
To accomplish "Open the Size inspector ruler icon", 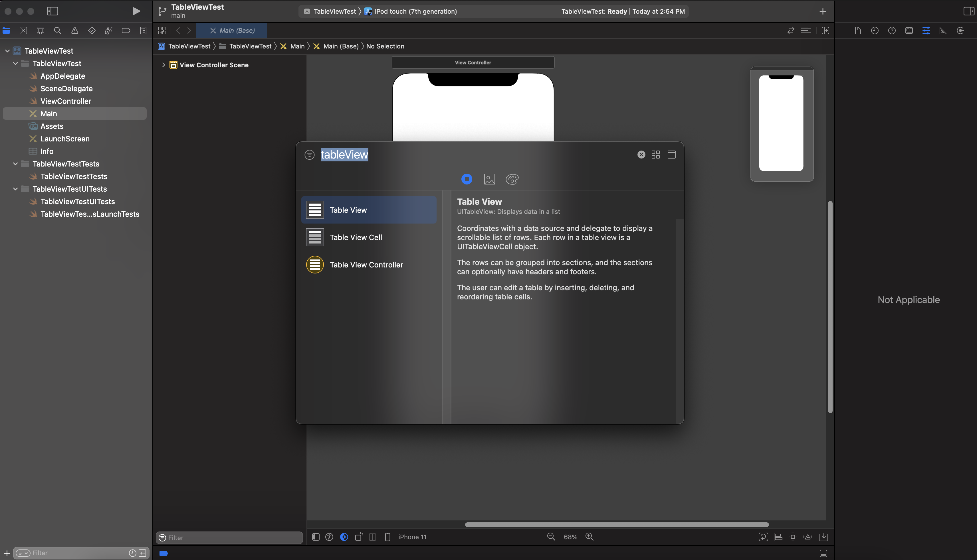I will [943, 31].
